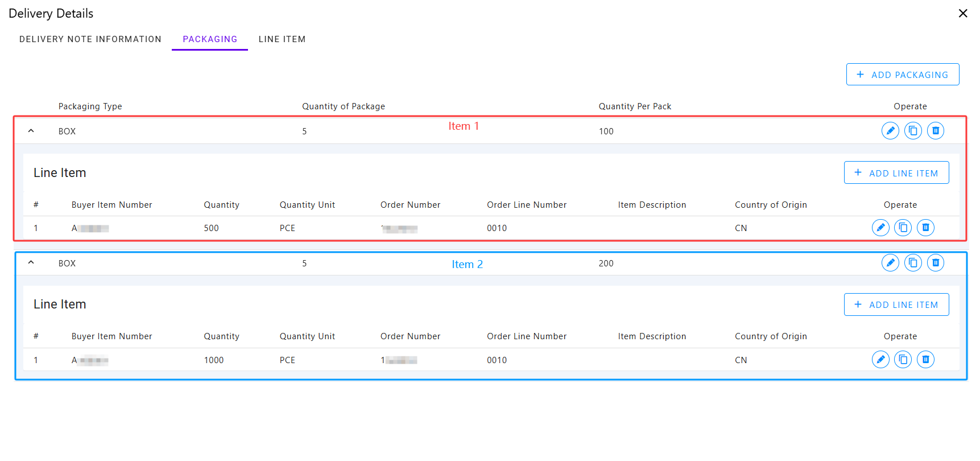Delete the second BOX packaging (200 per pack)
The image size is (980, 461).
click(936, 263)
